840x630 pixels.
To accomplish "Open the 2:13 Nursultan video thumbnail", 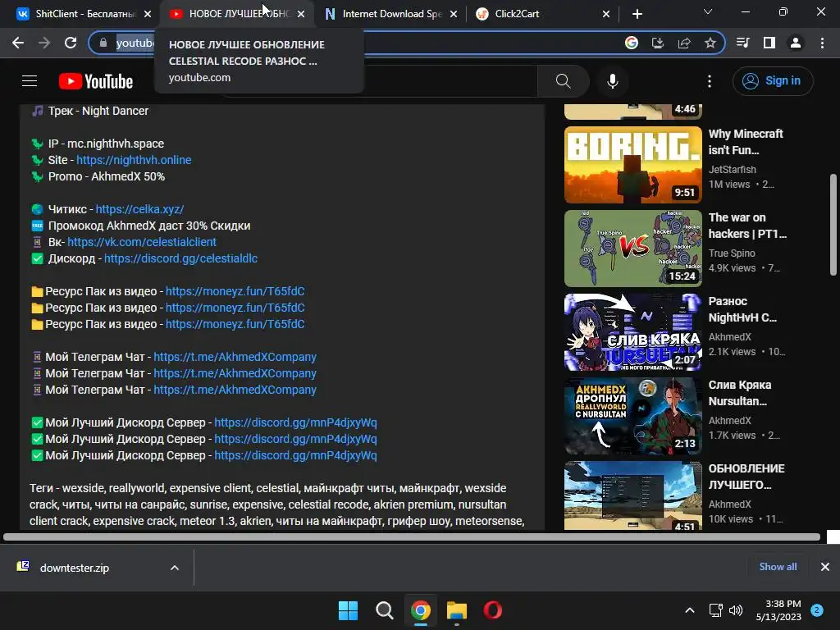I will pos(632,416).
